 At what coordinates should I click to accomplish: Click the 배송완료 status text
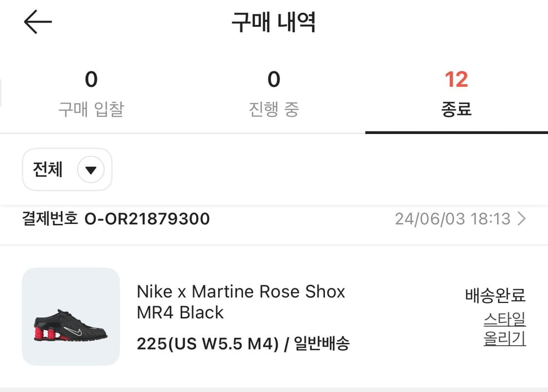click(495, 295)
